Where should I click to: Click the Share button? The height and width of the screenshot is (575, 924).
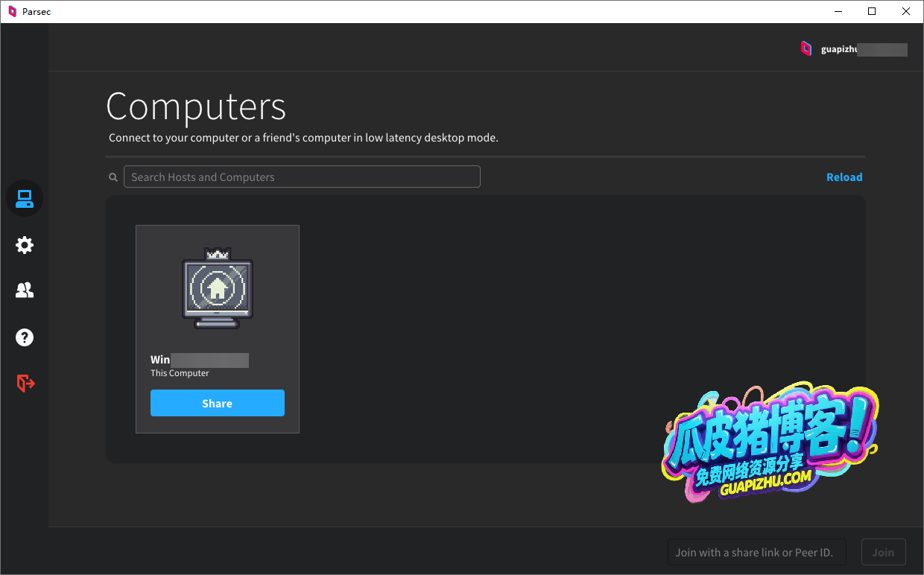218,403
